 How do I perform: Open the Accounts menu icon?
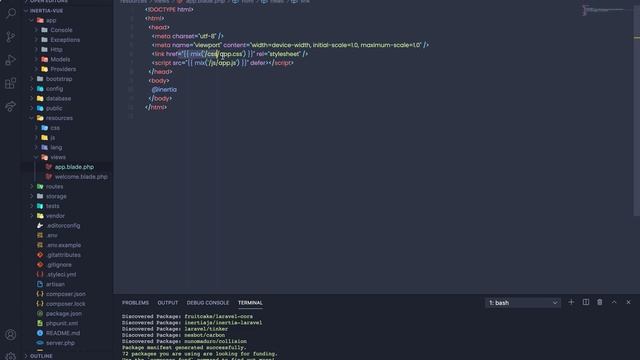(11, 335)
